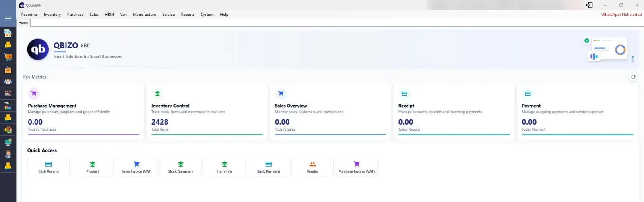Open Sales Invoice (VAT) shortcut
The height and width of the screenshot is (202, 644).
136,167
